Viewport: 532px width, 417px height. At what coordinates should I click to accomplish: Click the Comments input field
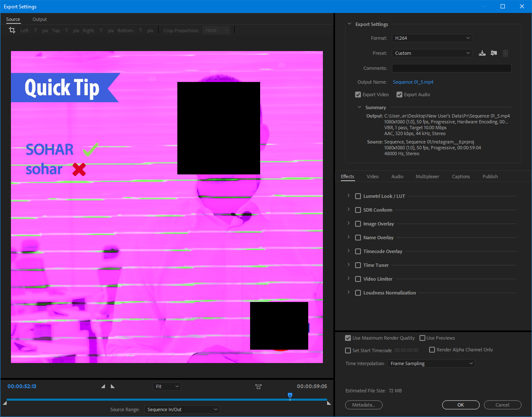pos(452,68)
